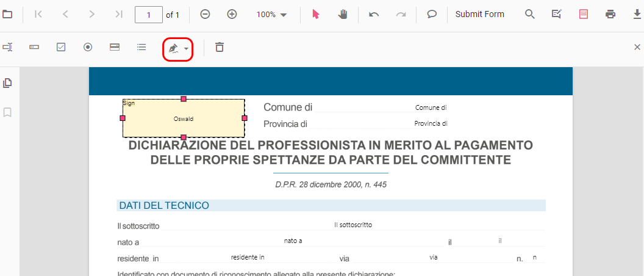Add a checkbox form field
The image size is (644, 276).
[x=61, y=47]
